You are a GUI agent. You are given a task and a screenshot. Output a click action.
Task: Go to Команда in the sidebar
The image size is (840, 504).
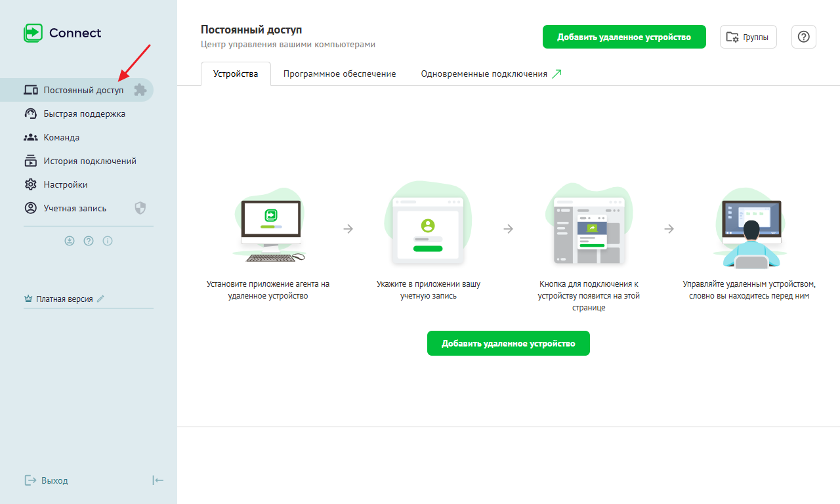coord(61,137)
